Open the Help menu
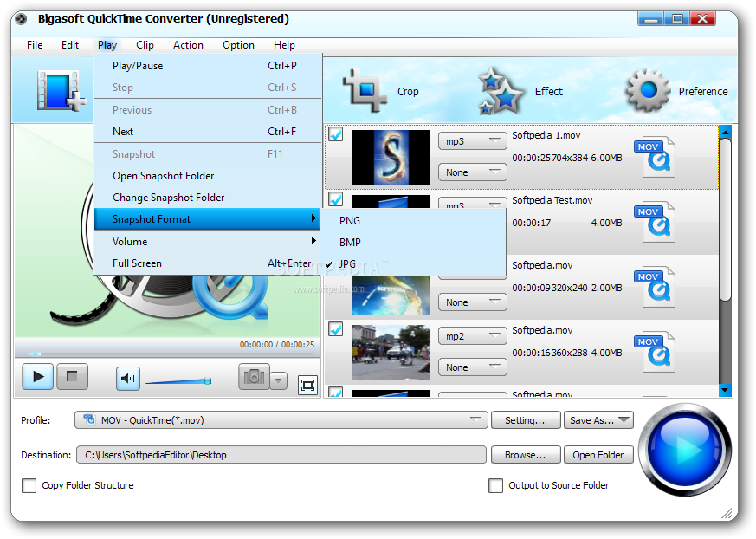Viewport: 756px width, 539px height. click(284, 45)
